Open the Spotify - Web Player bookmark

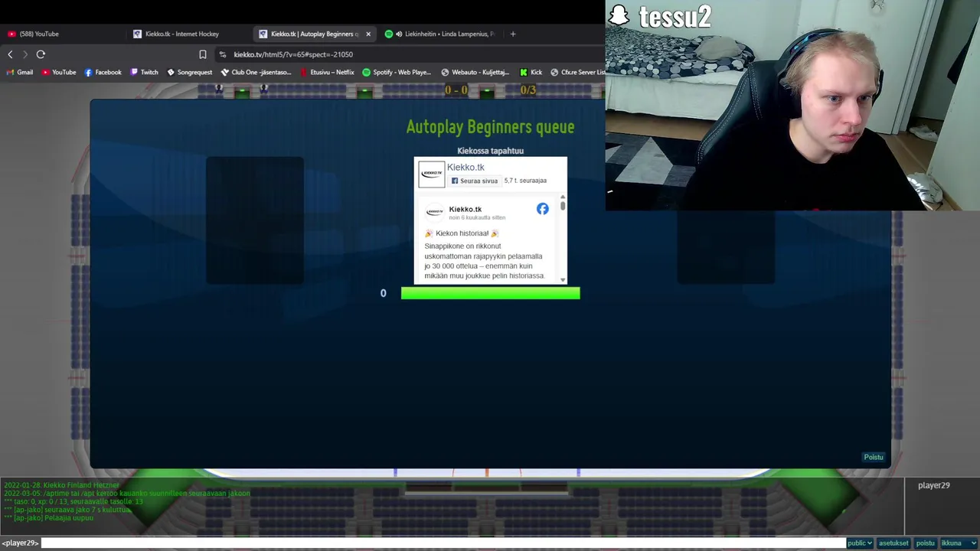(397, 72)
